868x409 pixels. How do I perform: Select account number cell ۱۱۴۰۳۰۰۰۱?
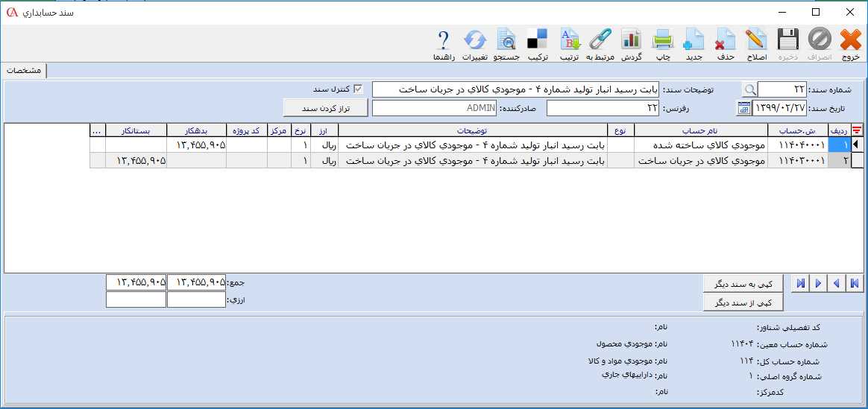(798, 160)
